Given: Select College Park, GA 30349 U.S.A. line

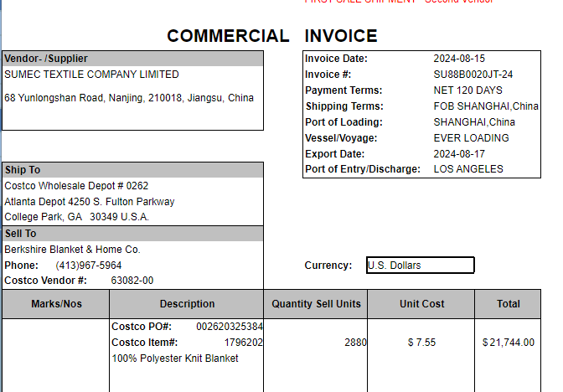Looking at the screenshot, I should click(76, 217).
